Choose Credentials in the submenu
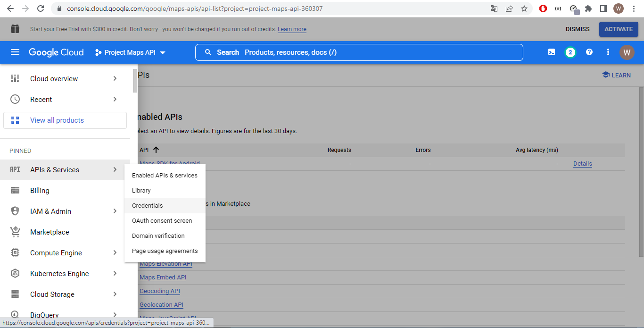This screenshot has width=644, height=328. click(165, 206)
